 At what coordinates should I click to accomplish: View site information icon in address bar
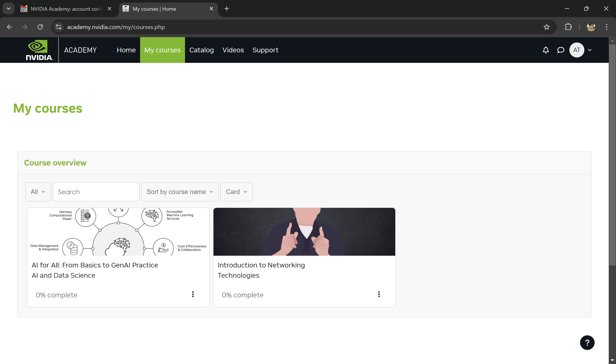58,27
